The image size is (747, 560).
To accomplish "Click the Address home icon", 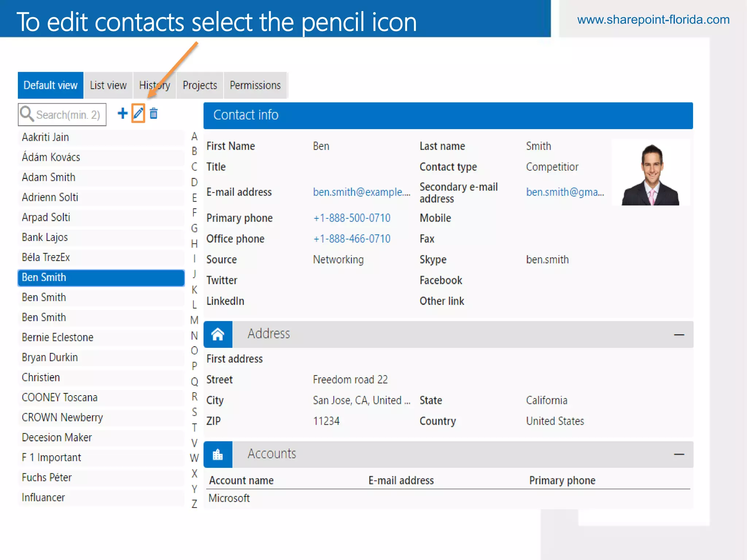I will [218, 334].
